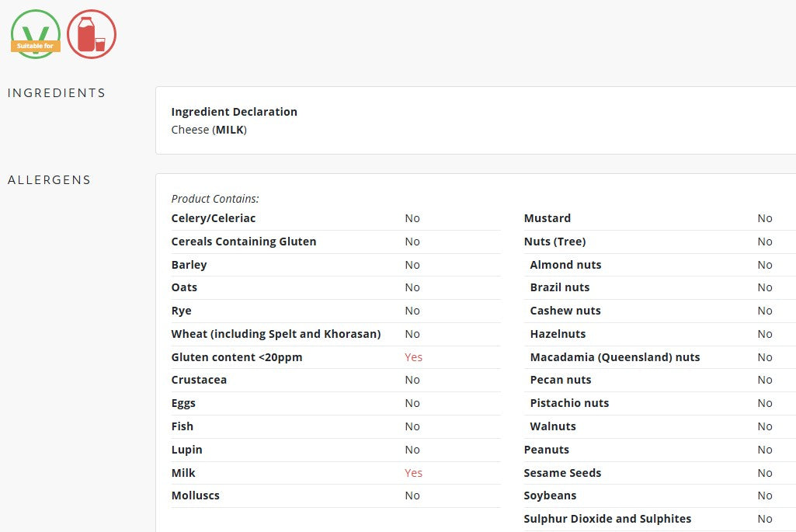Viewport: 796px width, 532px height.
Task: Select the Cereals Containing Gluten label
Action: [244, 242]
